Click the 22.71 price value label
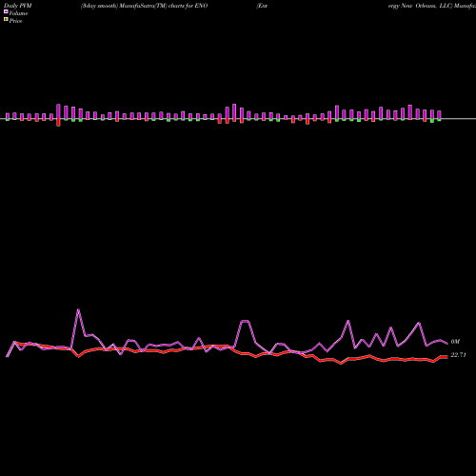 [458, 355]
